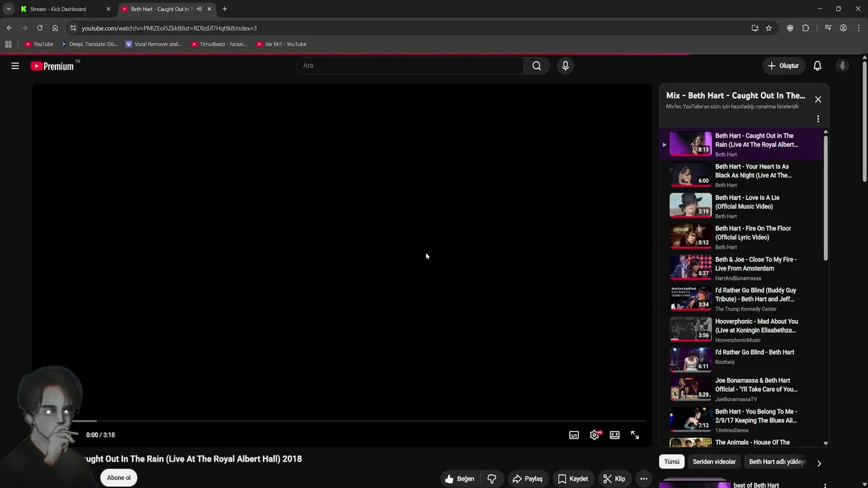
Task: Open more actions three-dot menu under video
Action: point(644,479)
